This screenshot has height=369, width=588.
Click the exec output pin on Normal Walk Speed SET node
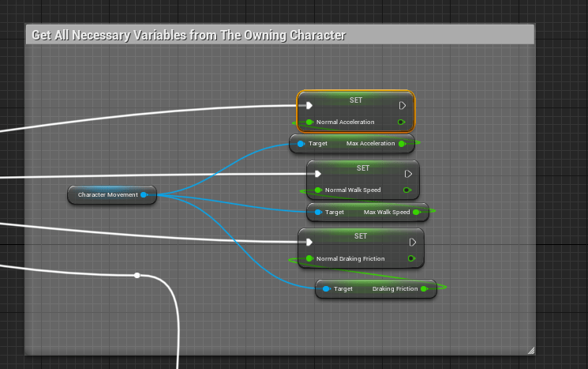tap(408, 174)
